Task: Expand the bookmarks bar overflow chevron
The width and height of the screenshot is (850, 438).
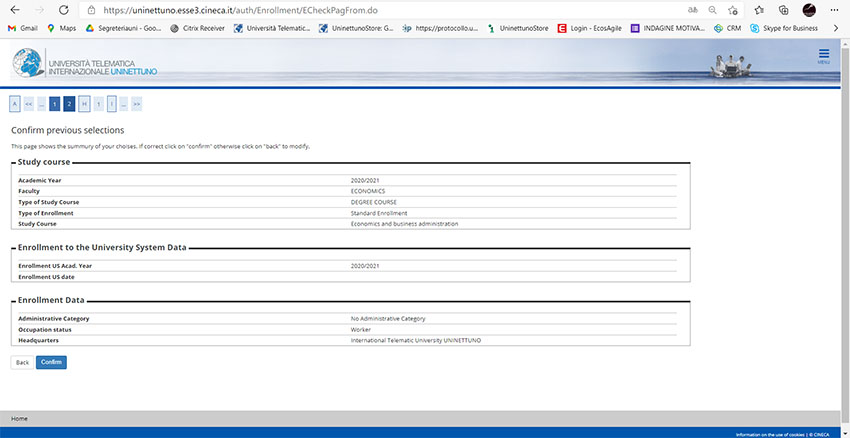Action: point(835,28)
